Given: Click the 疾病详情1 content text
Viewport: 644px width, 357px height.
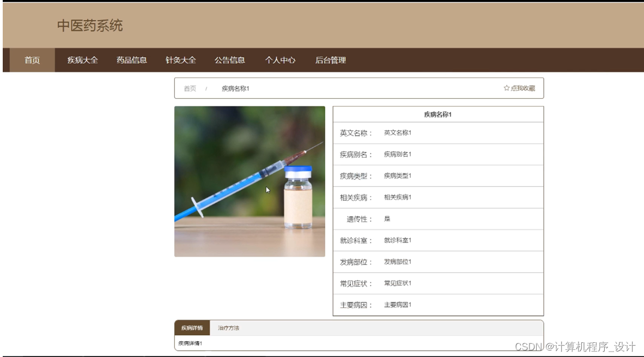Looking at the screenshot, I should click(x=190, y=343).
